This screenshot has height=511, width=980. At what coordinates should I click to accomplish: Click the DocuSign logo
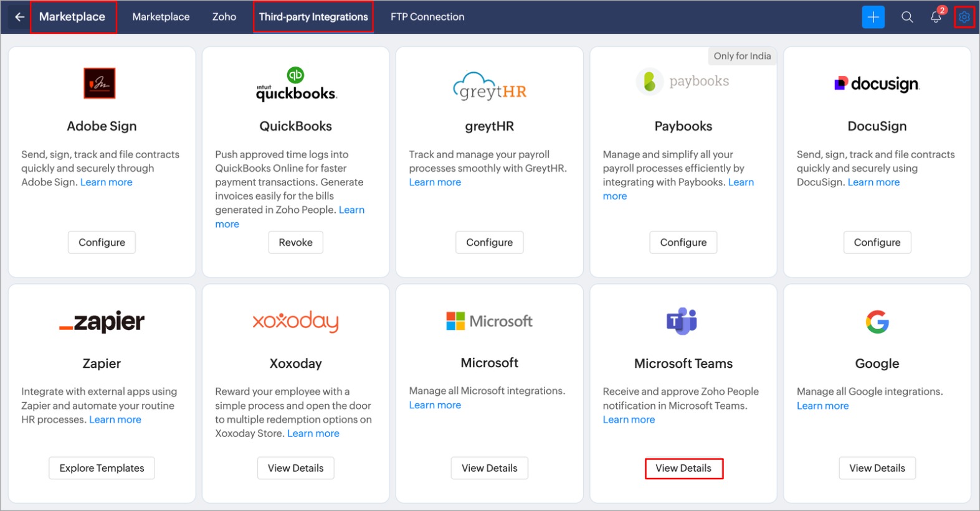point(877,84)
